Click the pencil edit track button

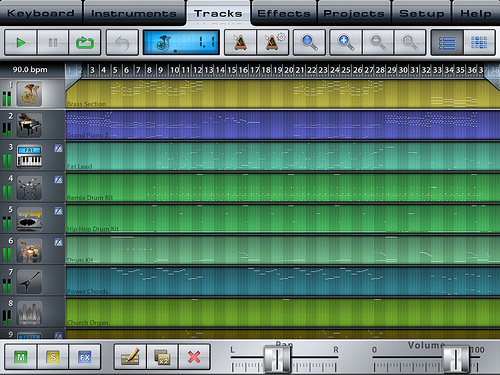tap(130, 357)
